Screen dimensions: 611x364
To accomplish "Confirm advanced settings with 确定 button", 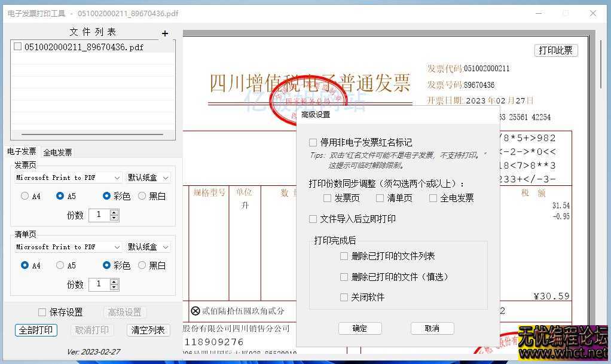I will click(x=360, y=328).
